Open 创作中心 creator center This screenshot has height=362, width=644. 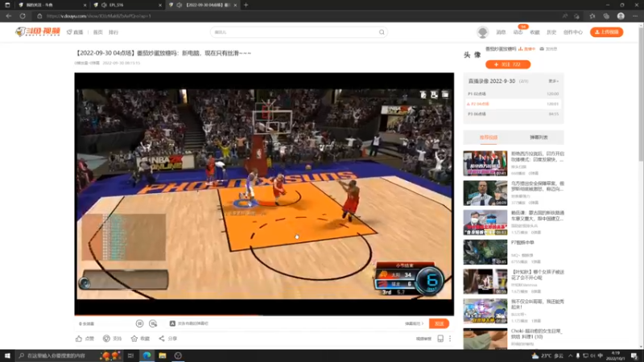click(x=573, y=32)
